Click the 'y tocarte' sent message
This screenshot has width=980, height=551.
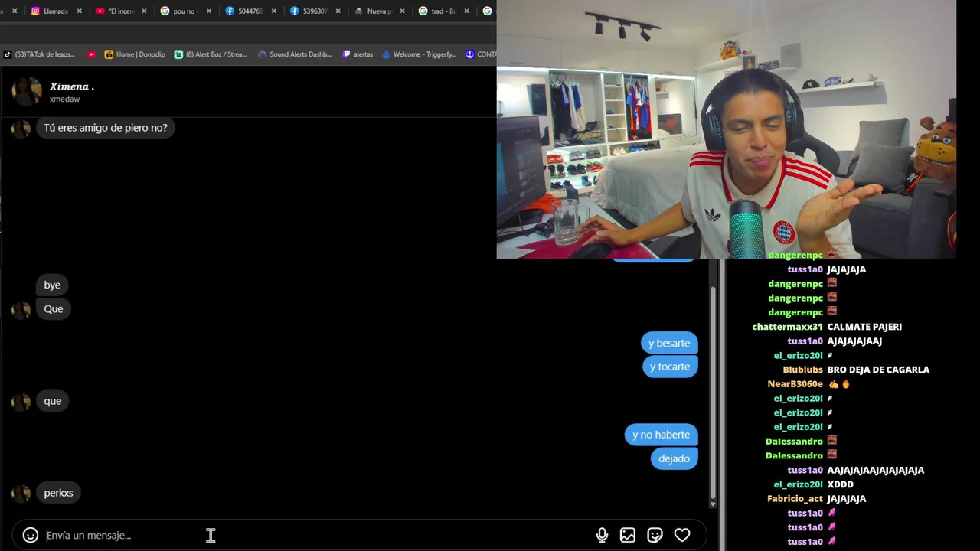(670, 367)
